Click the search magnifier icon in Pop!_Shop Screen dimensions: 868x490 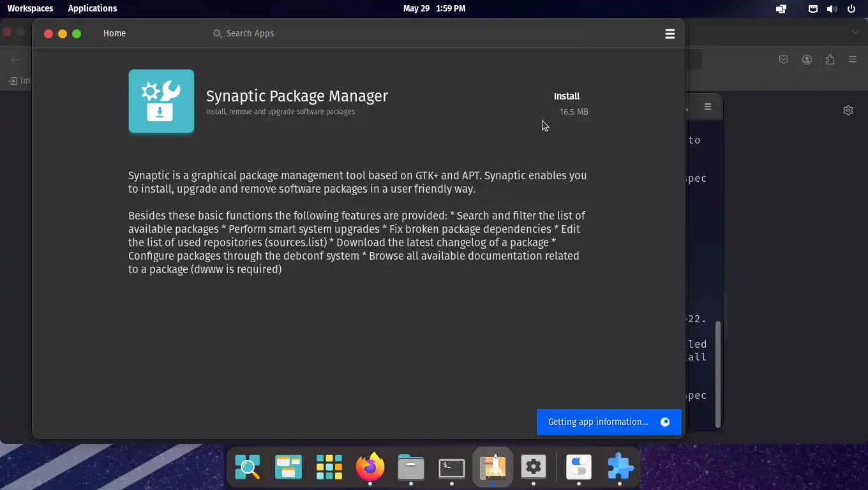(x=217, y=33)
